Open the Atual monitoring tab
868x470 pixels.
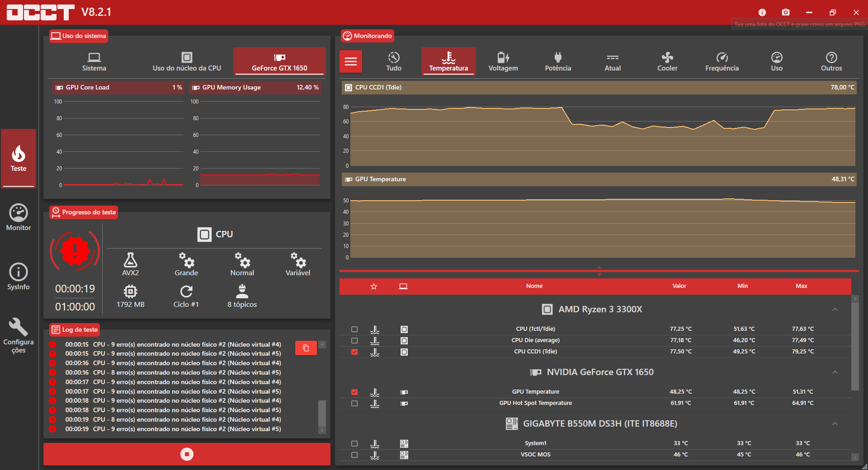613,61
